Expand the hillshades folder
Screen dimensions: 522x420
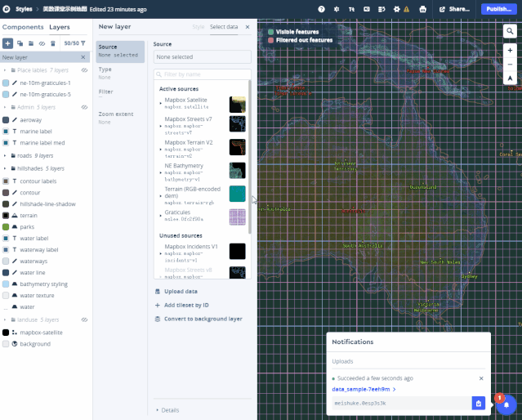pyautogui.click(x=5, y=168)
